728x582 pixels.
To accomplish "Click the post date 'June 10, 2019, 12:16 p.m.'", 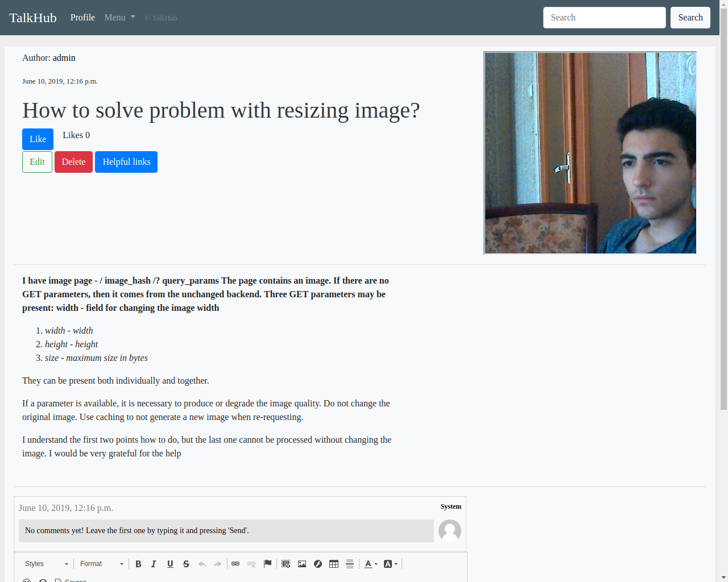I will click(60, 81).
